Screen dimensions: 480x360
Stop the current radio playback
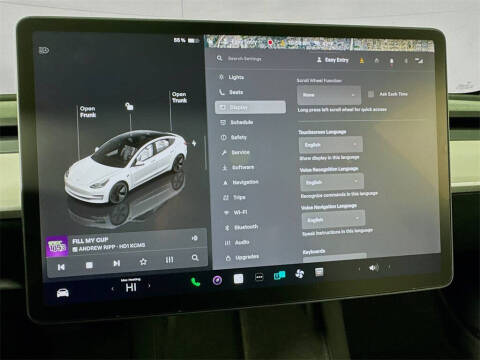point(89,265)
